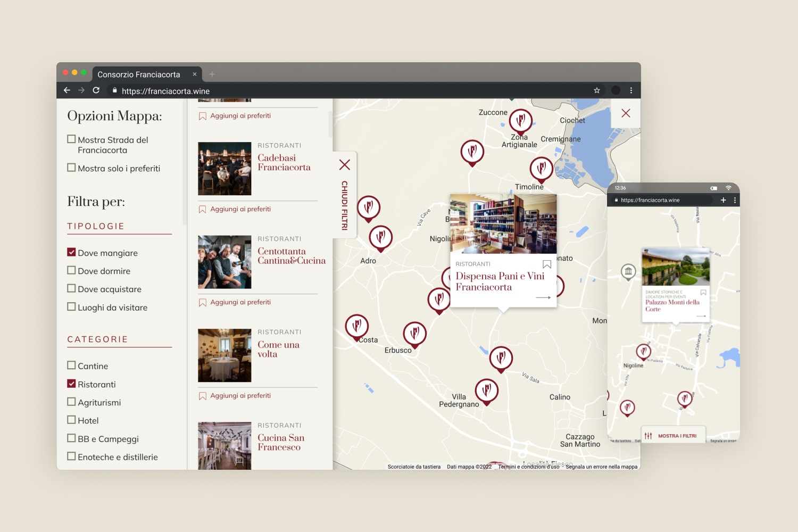Reload the page in the browser
The width and height of the screenshot is (798, 532).
pos(96,90)
